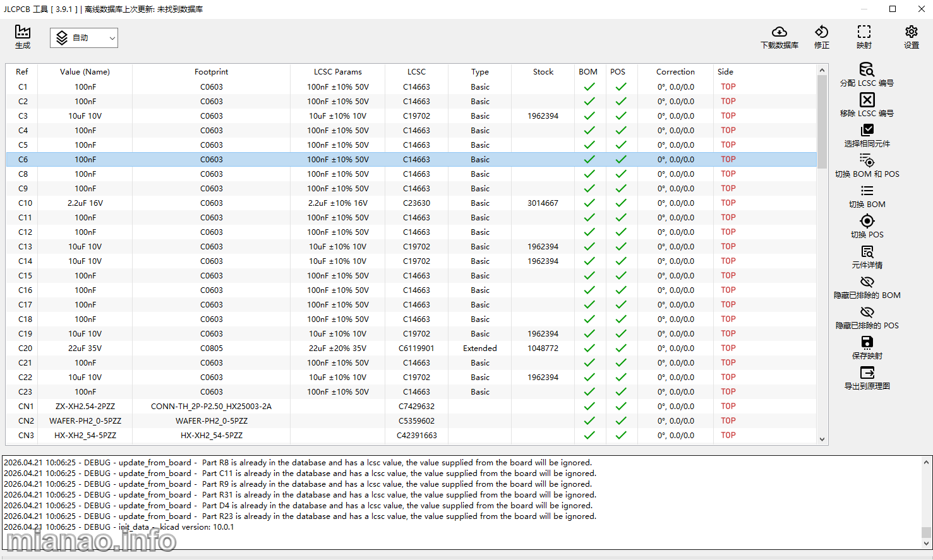Click assign LCSC number (分配 LCSC 编号) icon
933x560 pixels.
[867, 69]
